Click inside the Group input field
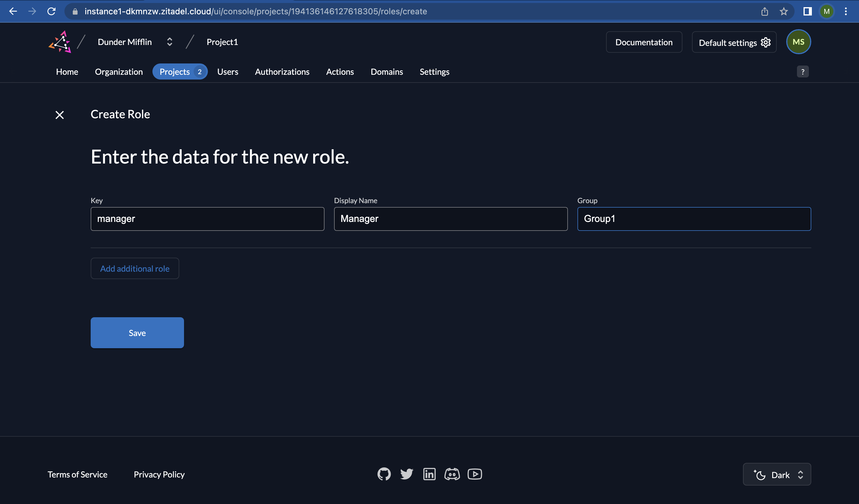 [x=694, y=219]
